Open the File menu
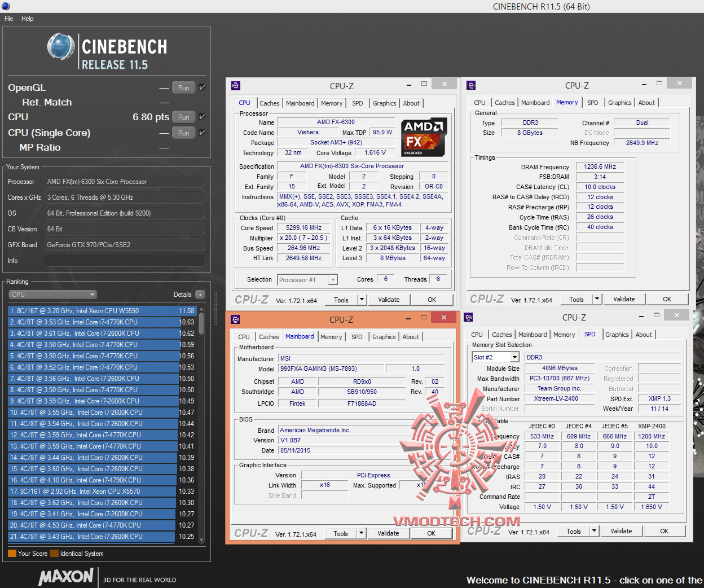 tap(9, 19)
